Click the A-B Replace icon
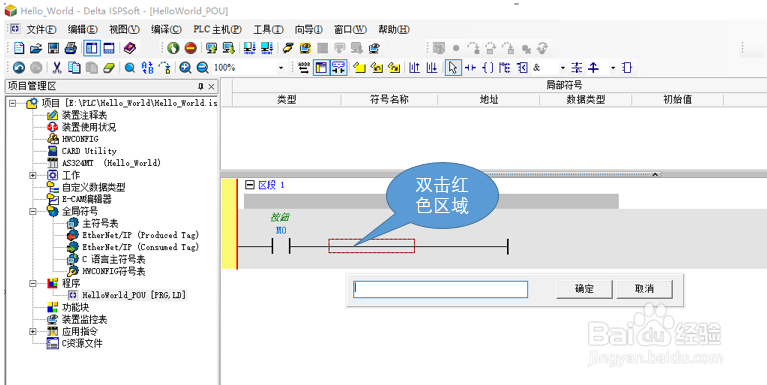This screenshot has height=385, width=767. 147,68
